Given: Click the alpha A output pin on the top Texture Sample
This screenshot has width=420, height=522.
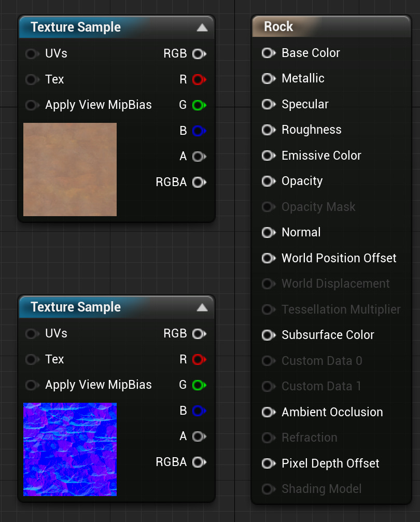Looking at the screenshot, I should 199,156.
